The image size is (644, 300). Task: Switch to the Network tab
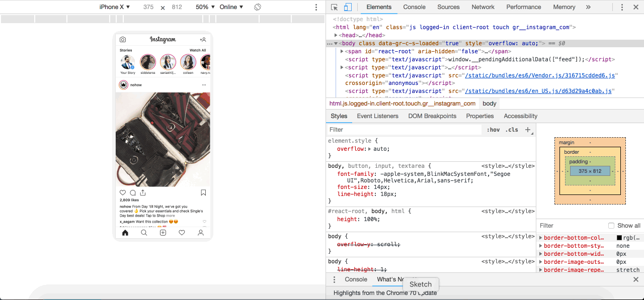pos(483,7)
